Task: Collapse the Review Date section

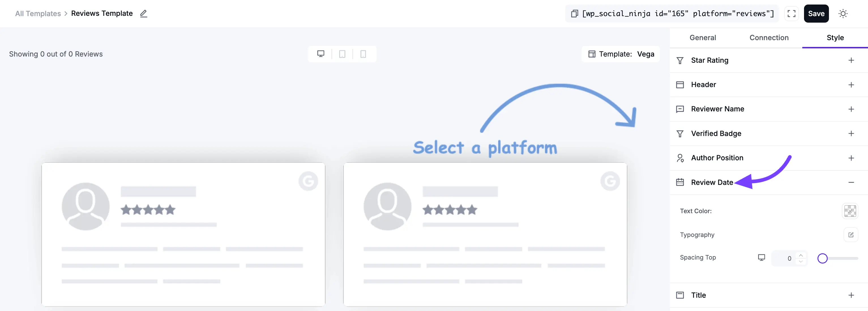Action: coord(852,182)
